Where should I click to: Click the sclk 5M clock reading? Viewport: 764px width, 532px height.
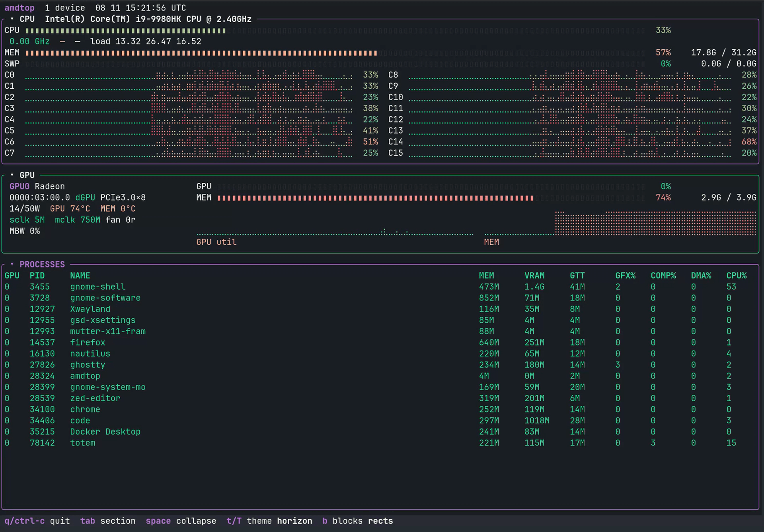click(x=27, y=220)
